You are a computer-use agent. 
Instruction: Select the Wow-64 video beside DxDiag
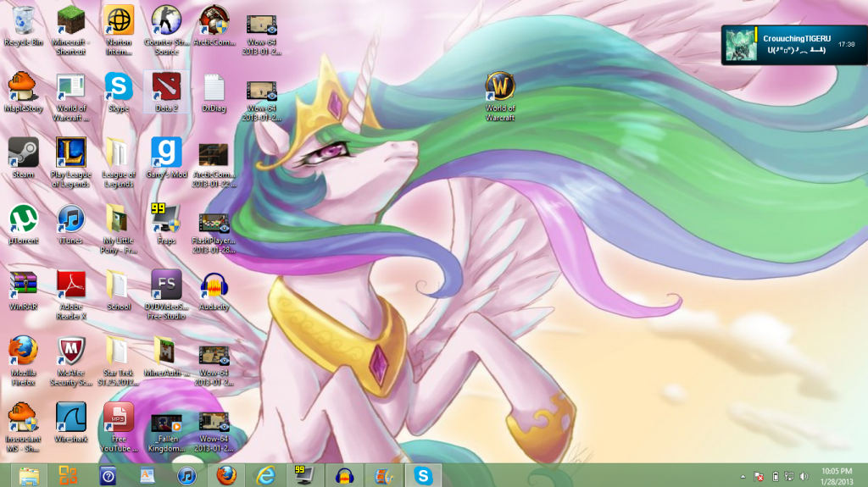(x=261, y=101)
